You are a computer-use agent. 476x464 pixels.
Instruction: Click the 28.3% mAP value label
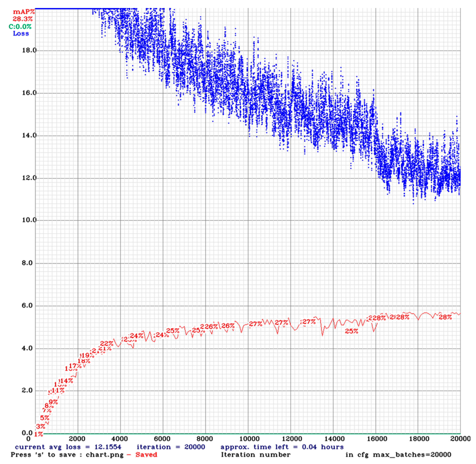(x=23, y=19)
